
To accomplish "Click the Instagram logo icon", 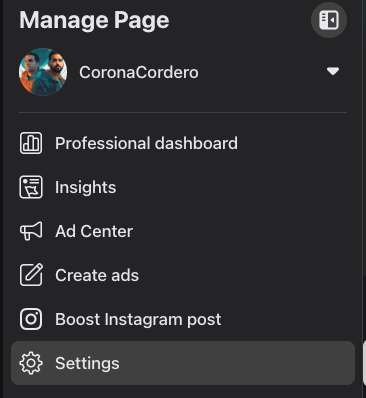I will pos(31,319).
